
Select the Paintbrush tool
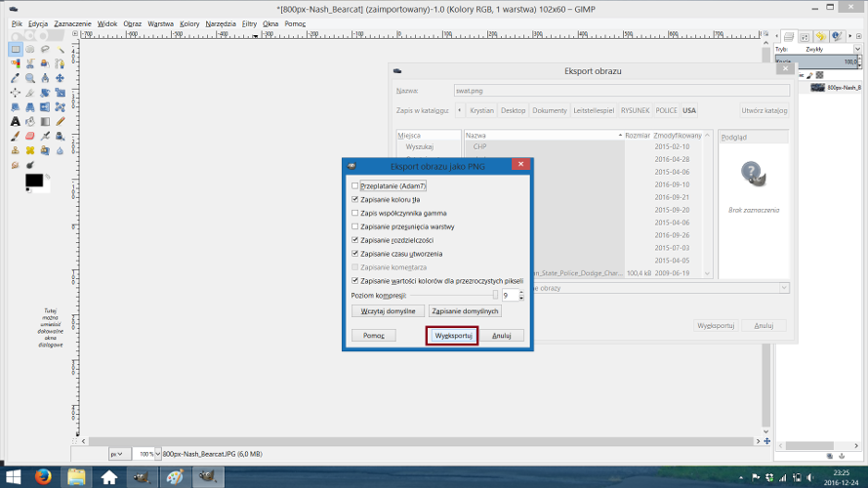click(x=16, y=136)
